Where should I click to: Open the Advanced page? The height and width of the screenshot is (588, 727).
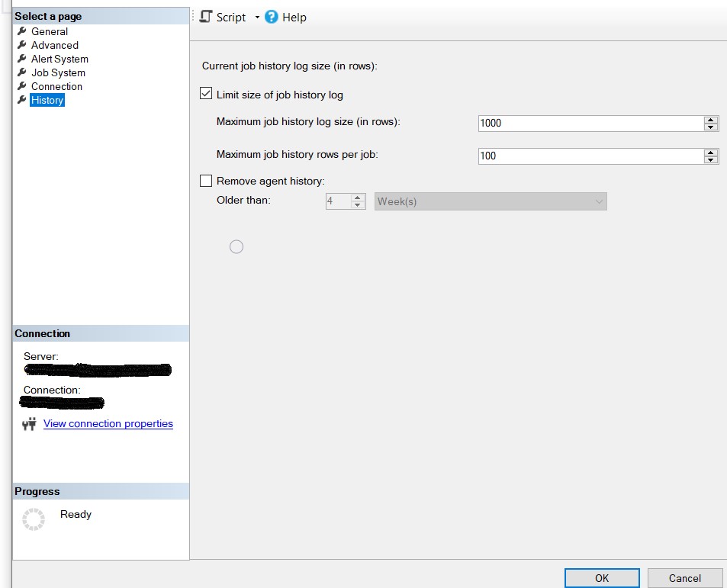[x=54, y=45]
